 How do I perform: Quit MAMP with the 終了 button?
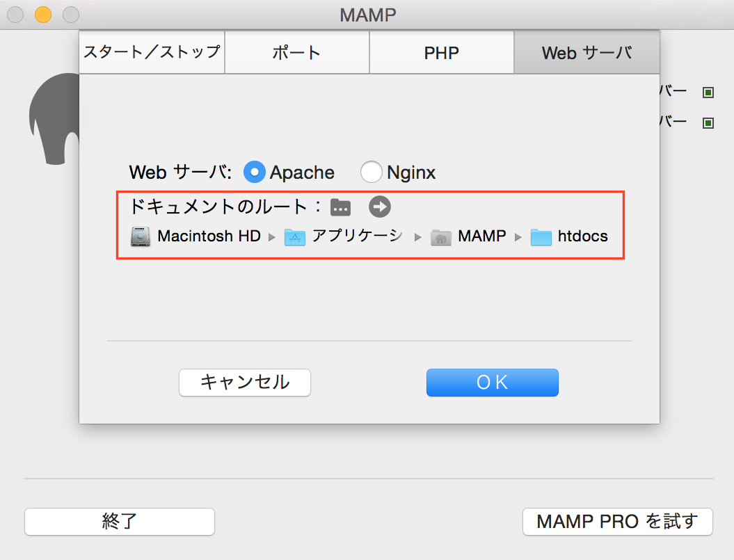pyautogui.click(x=120, y=521)
